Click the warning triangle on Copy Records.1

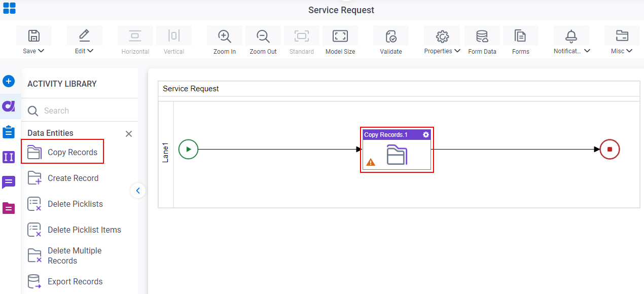(371, 162)
